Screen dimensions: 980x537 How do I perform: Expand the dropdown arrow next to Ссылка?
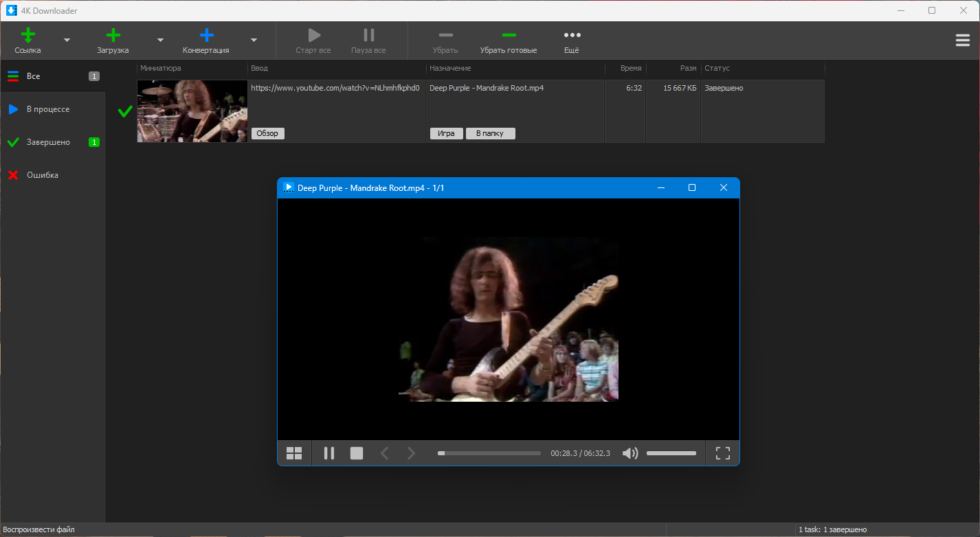point(67,40)
